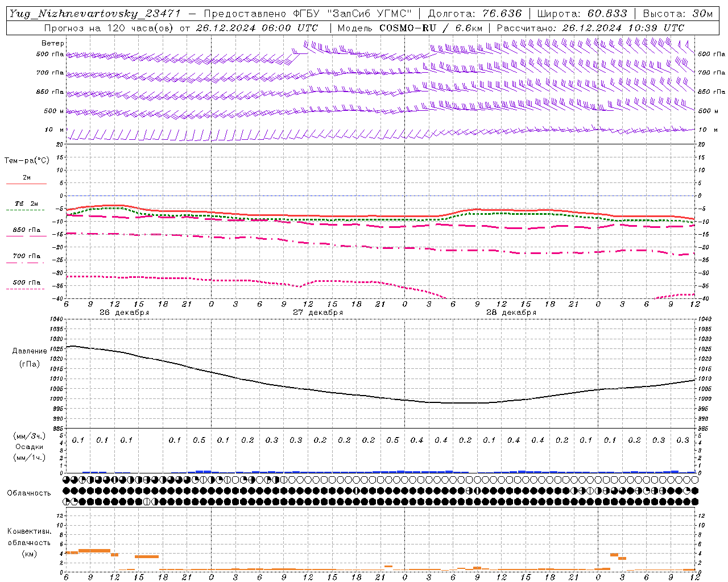This screenshot has height=582, width=728.
Task: Click the Широта: 60.833 field
Action: click(582, 14)
